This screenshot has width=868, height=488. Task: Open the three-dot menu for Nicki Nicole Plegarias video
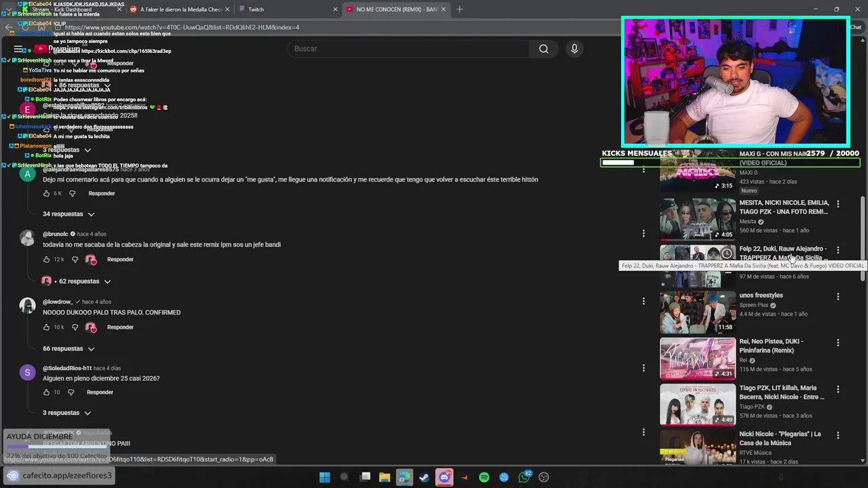pyautogui.click(x=838, y=435)
